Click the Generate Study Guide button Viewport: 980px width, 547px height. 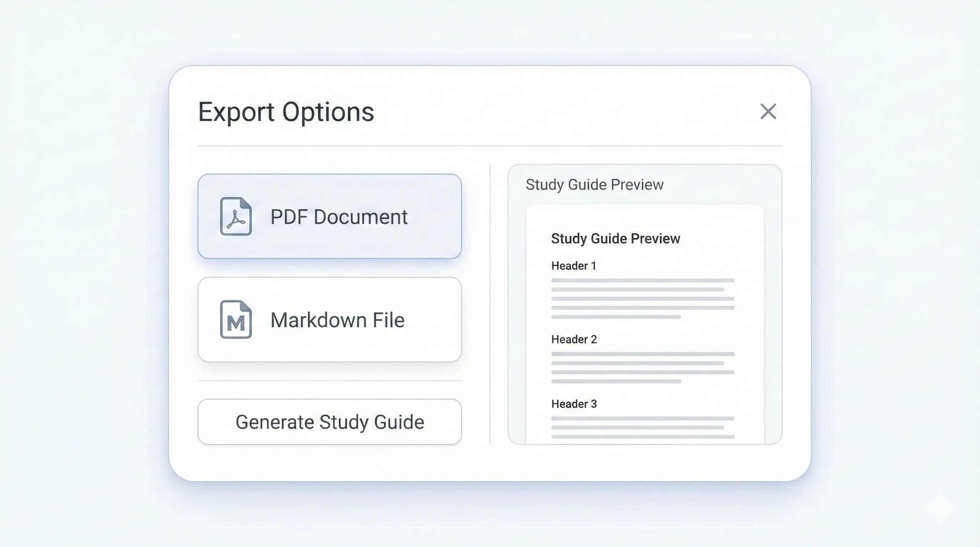(329, 422)
